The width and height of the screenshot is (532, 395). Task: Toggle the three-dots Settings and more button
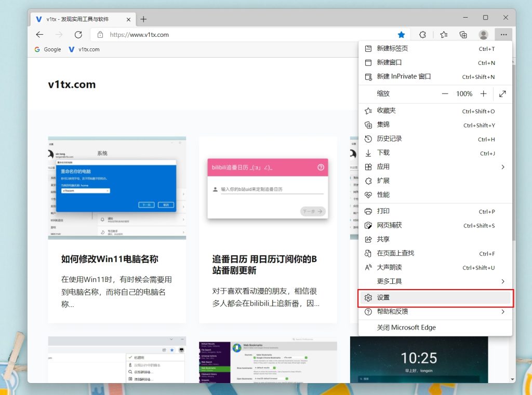tap(503, 35)
